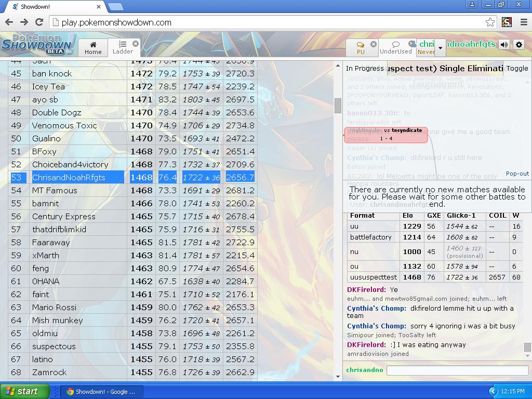Expand the system tray arrow
This screenshot has height=399, width=532.
tap(494, 392)
